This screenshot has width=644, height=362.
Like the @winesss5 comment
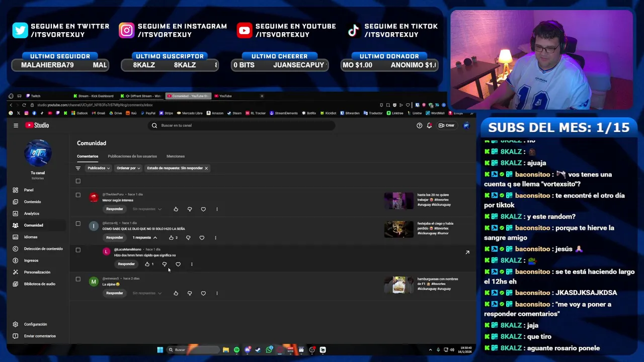tap(176, 293)
